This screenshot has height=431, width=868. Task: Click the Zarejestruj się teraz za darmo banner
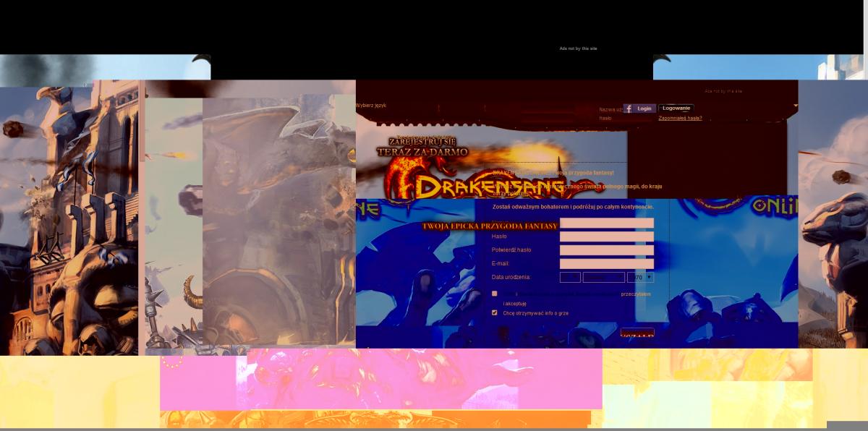pyautogui.click(x=422, y=147)
